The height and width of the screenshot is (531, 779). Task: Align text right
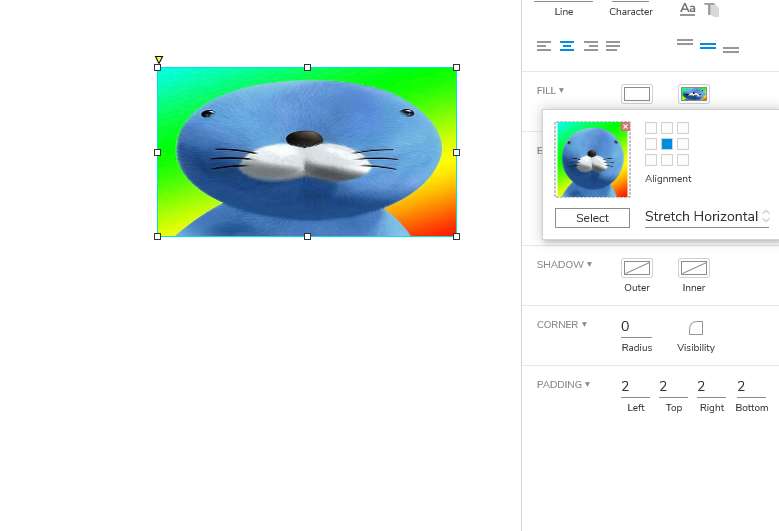tap(591, 46)
